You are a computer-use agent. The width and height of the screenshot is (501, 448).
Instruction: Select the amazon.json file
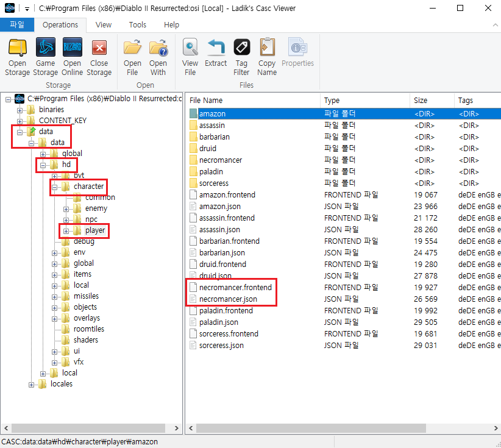220,207
